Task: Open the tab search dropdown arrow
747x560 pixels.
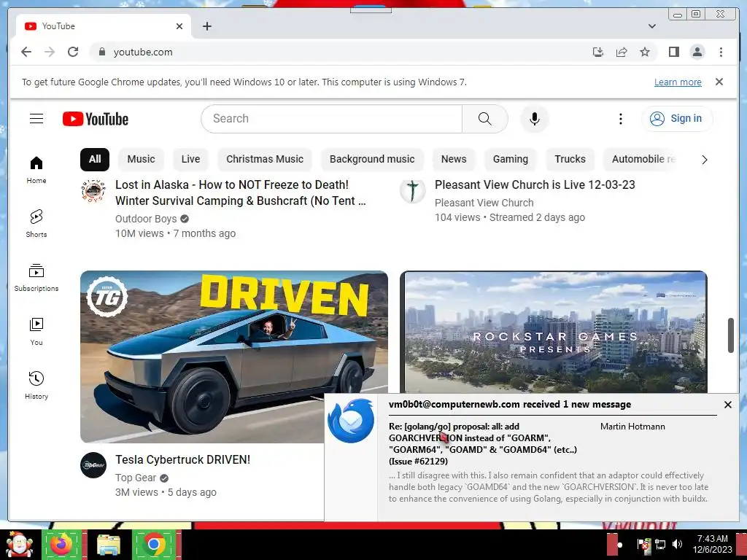Action: pyautogui.click(x=651, y=26)
